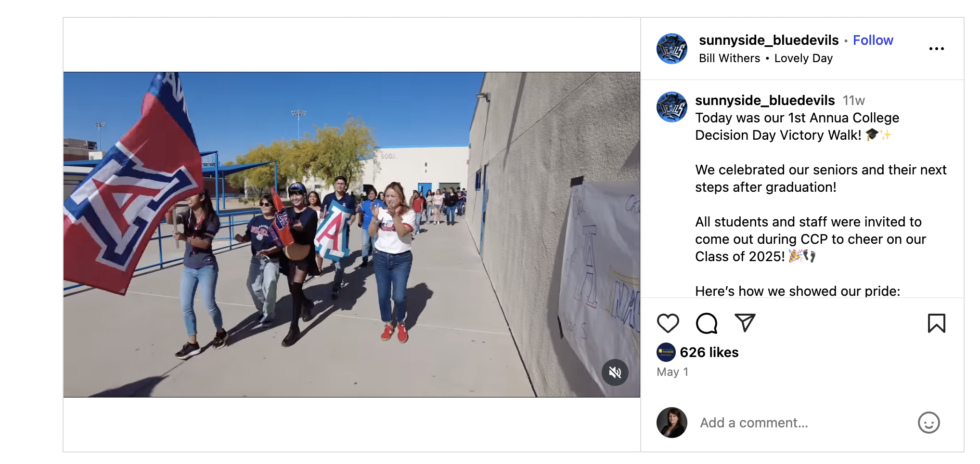The image size is (980, 464).
Task: Click the 11w timestamp in caption
Action: [853, 100]
